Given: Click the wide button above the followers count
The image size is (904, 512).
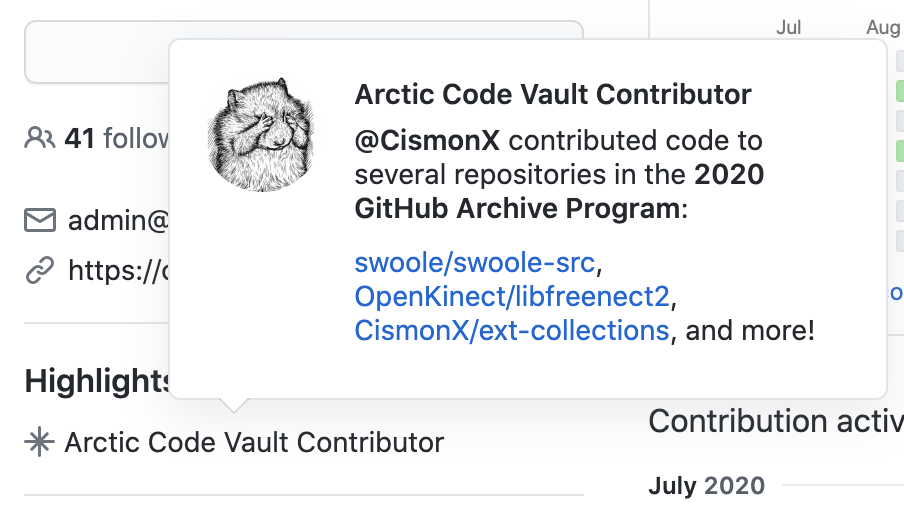Looking at the screenshot, I should [x=100, y=52].
